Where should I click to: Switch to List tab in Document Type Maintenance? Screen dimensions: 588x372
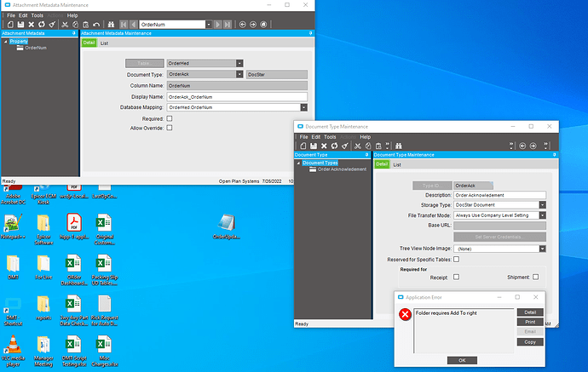click(397, 164)
